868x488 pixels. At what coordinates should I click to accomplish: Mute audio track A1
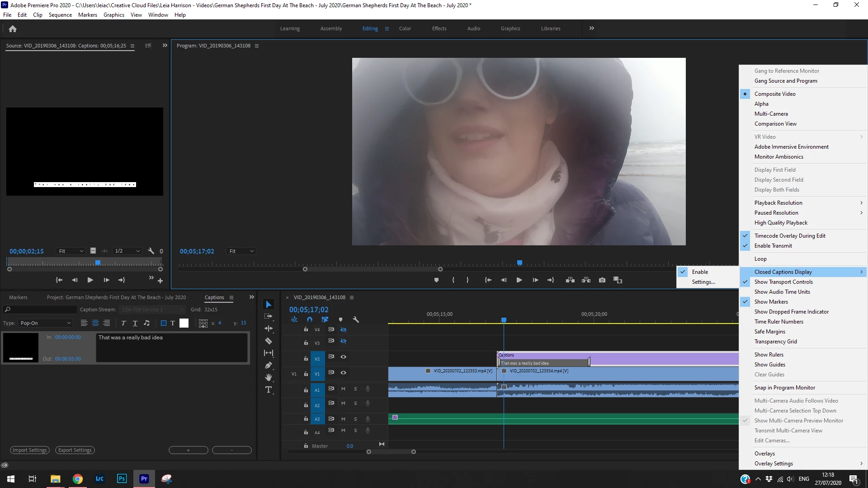point(343,389)
